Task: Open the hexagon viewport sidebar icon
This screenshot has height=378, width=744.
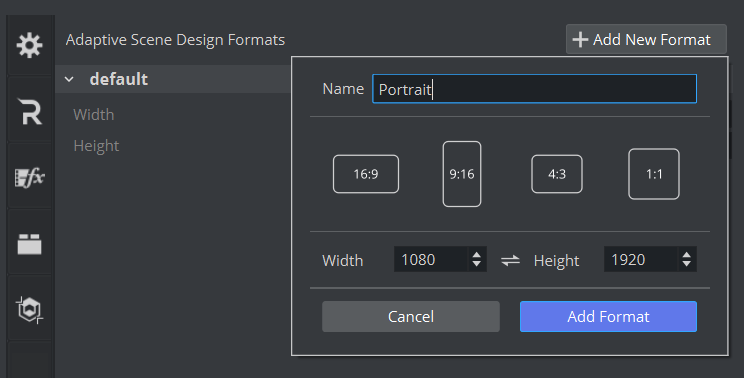Action: (29, 310)
